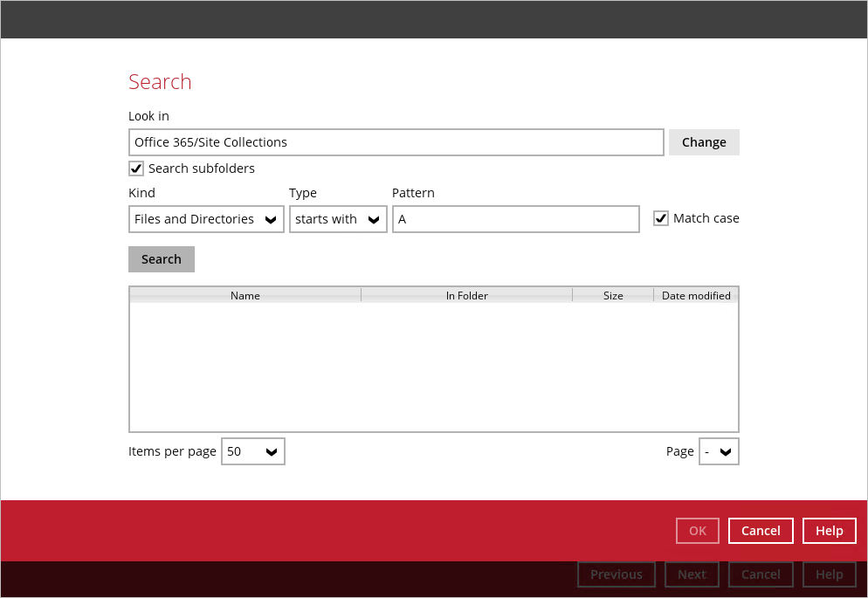Click the dimmed Previous button
This screenshot has height=598, width=868.
pyautogui.click(x=617, y=574)
